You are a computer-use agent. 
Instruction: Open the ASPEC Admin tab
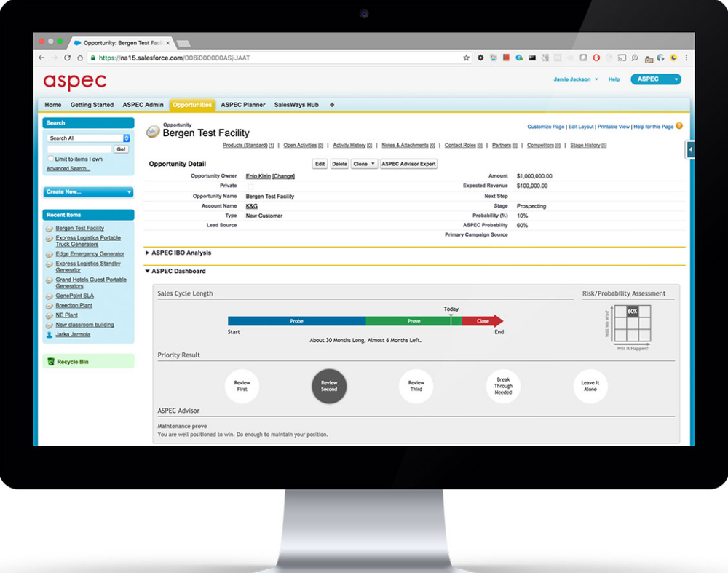click(143, 105)
